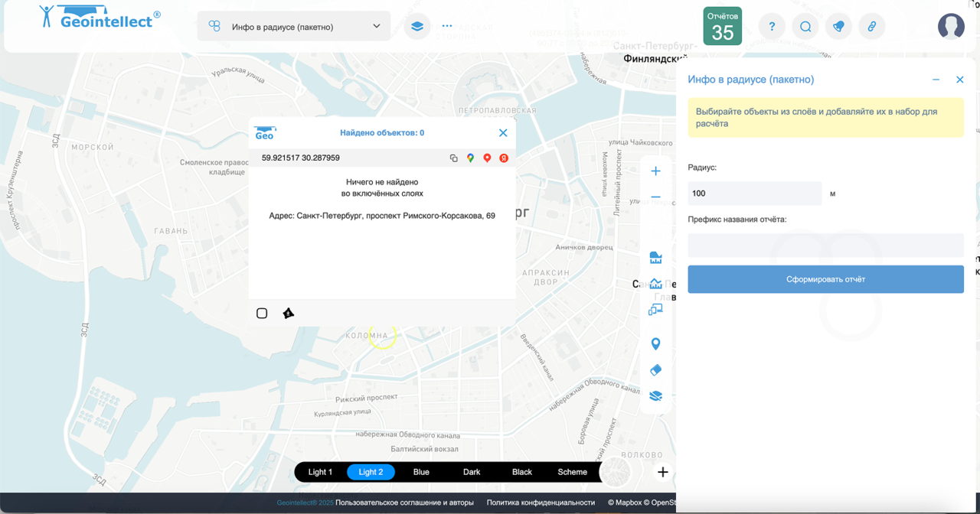Open the three-dots more menu
Viewport: 980px width, 514px height.
447,26
